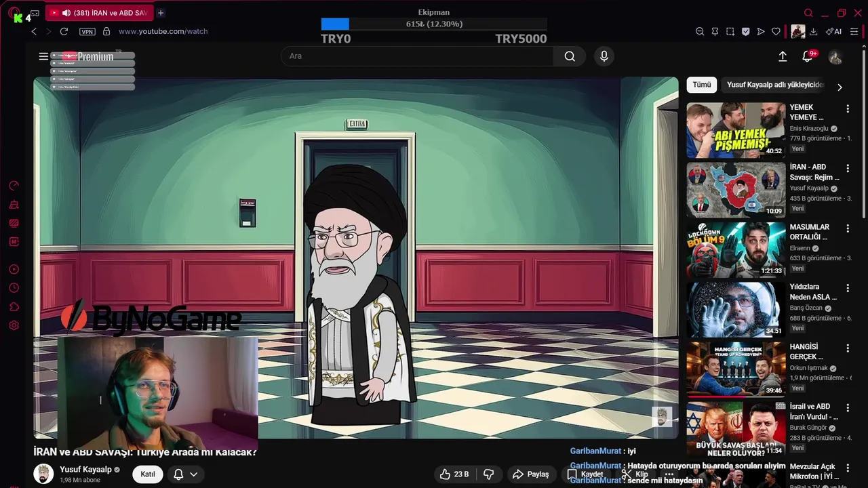Viewport: 868px width, 488px height.
Task: Share the video with Paylaş button
Action: click(x=530, y=474)
